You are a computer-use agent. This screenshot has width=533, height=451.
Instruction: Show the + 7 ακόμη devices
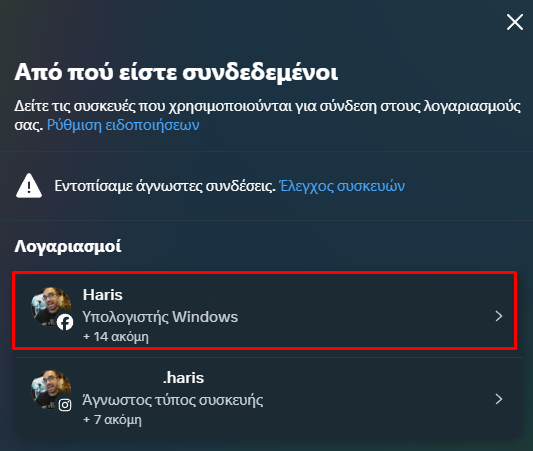(112, 420)
